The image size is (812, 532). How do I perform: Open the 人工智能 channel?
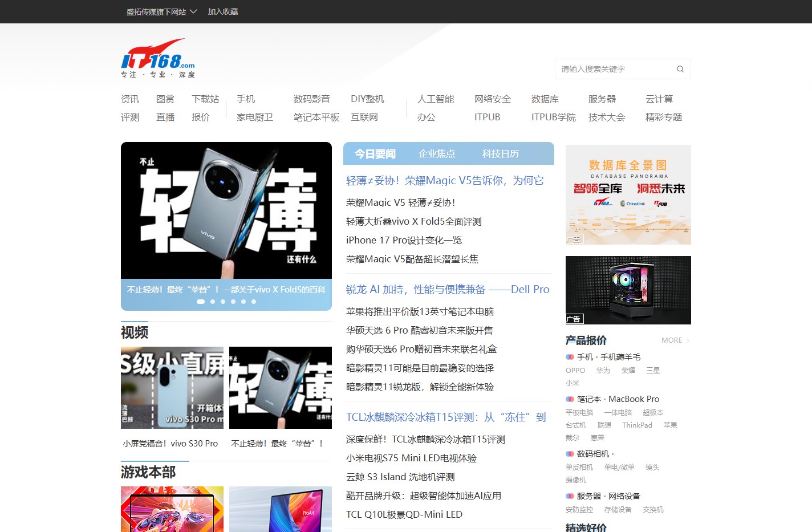(x=436, y=99)
